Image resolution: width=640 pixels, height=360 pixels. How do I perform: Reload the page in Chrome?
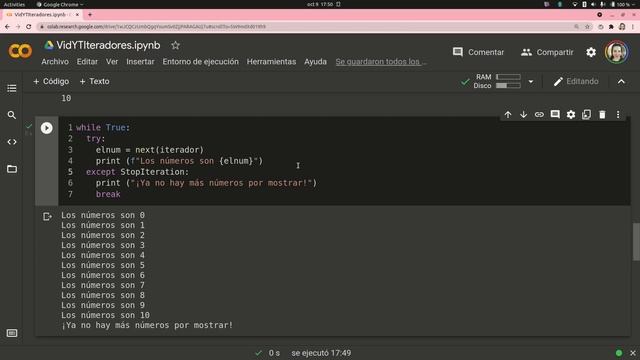[x=29, y=27]
